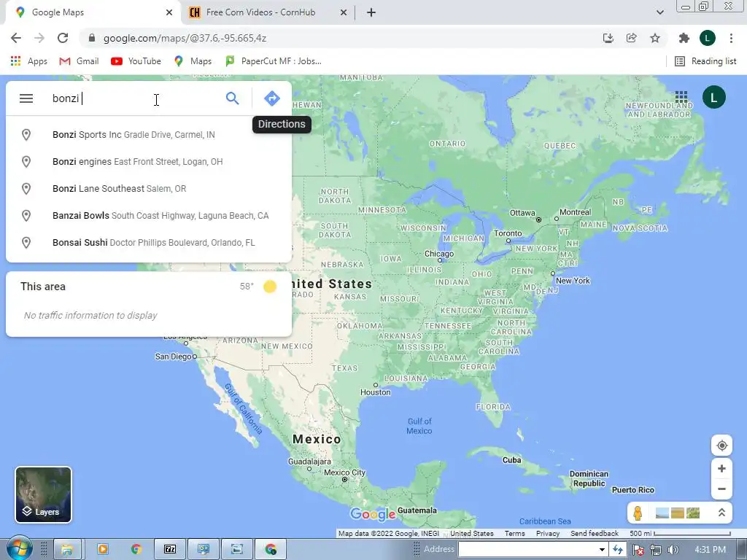This screenshot has height=560, width=747.
Task: Open the Apps bookmark
Action: click(29, 61)
